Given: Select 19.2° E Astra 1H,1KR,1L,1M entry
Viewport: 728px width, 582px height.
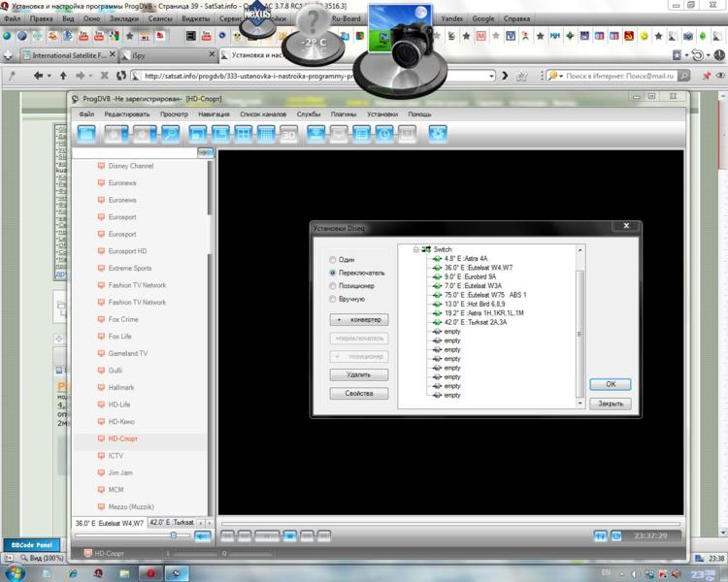Looking at the screenshot, I should click(483, 313).
